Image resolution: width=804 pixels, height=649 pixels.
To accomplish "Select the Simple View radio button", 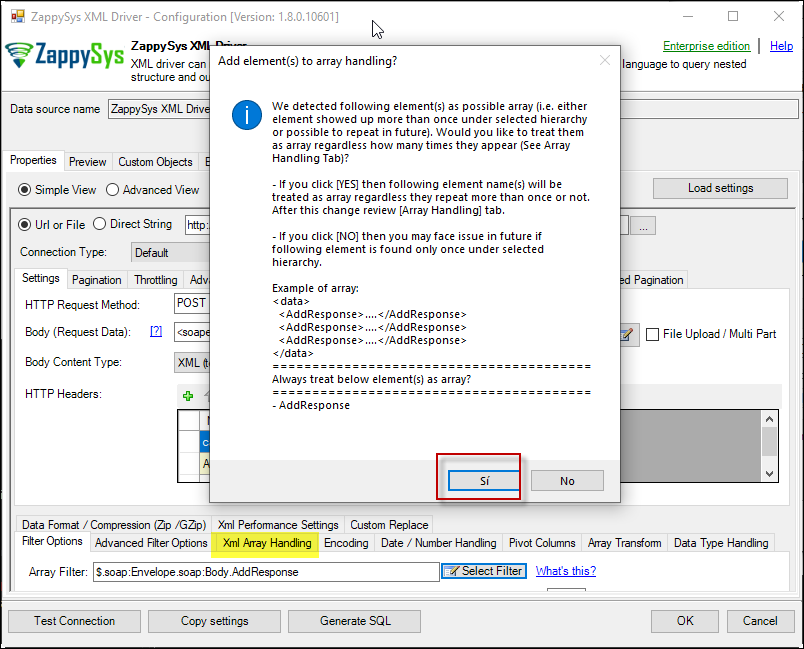I will (x=24, y=190).
